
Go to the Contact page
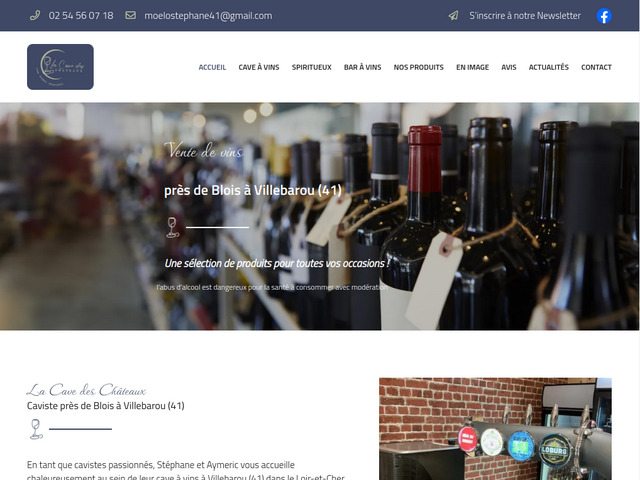click(596, 67)
